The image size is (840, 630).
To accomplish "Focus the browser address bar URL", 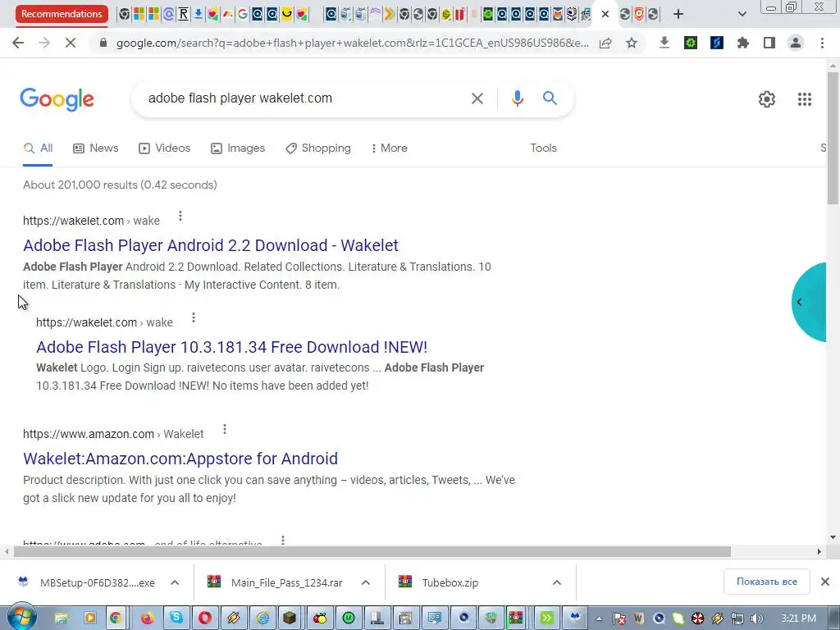I will (x=352, y=43).
